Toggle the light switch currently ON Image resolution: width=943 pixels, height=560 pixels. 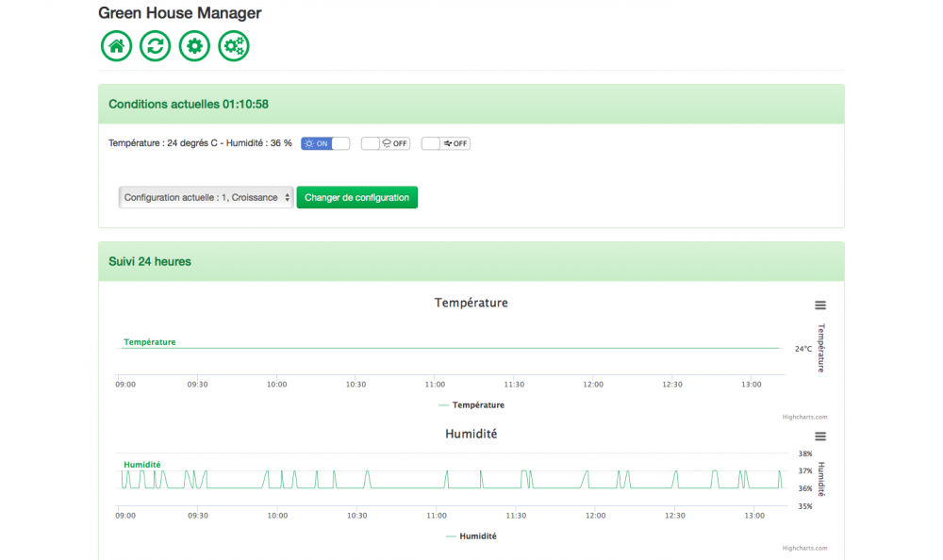tap(325, 143)
